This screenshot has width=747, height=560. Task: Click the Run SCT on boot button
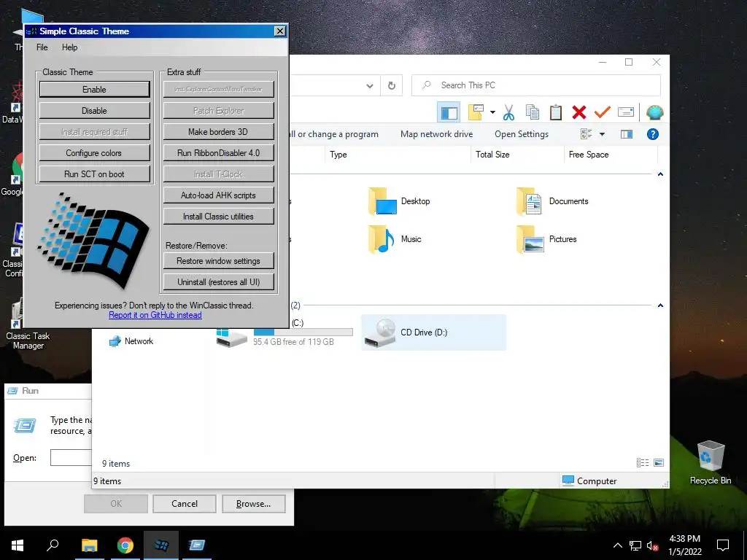(94, 174)
